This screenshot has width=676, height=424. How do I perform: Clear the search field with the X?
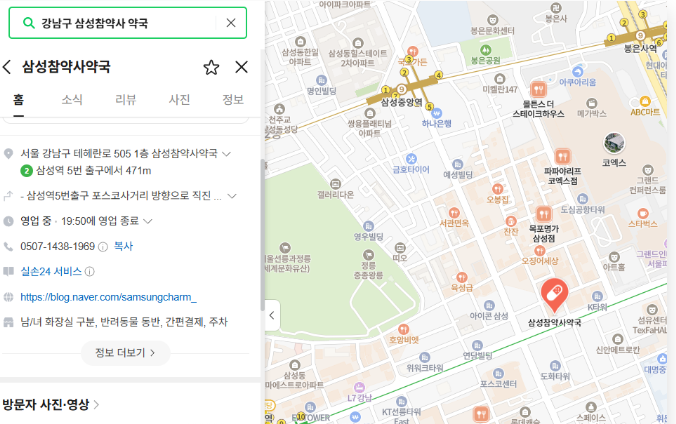pos(231,23)
